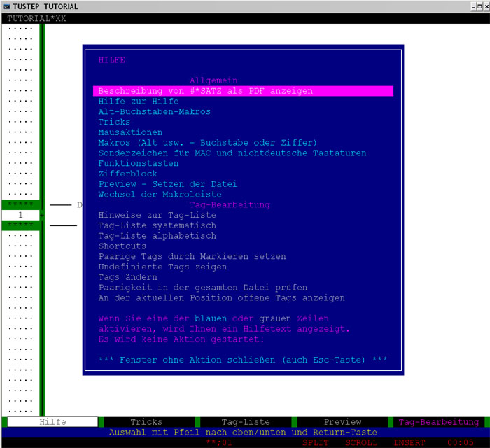
Task: Choose 'Alt-Buchstaben-Makros' help entry
Action: [154, 111]
